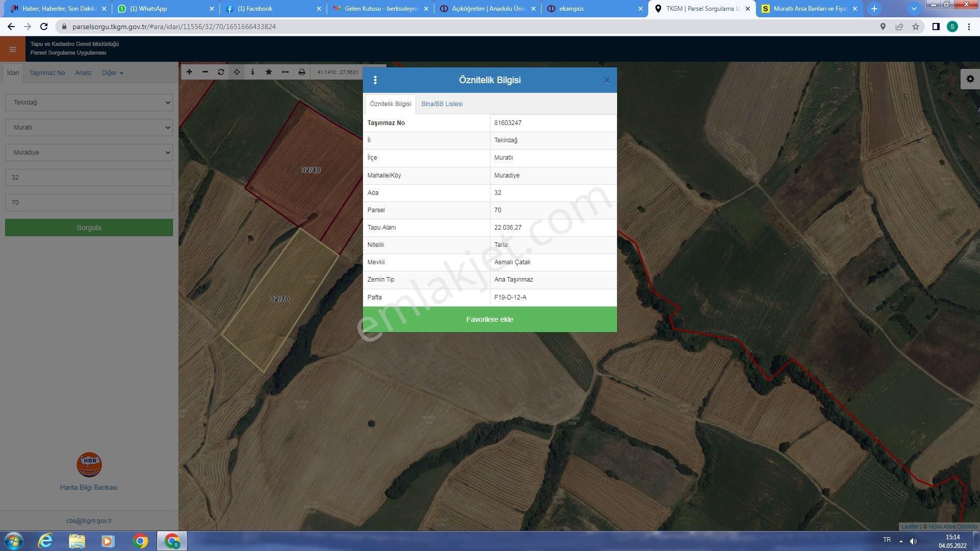
Task: Select the measure distance tool
Action: 285,72
